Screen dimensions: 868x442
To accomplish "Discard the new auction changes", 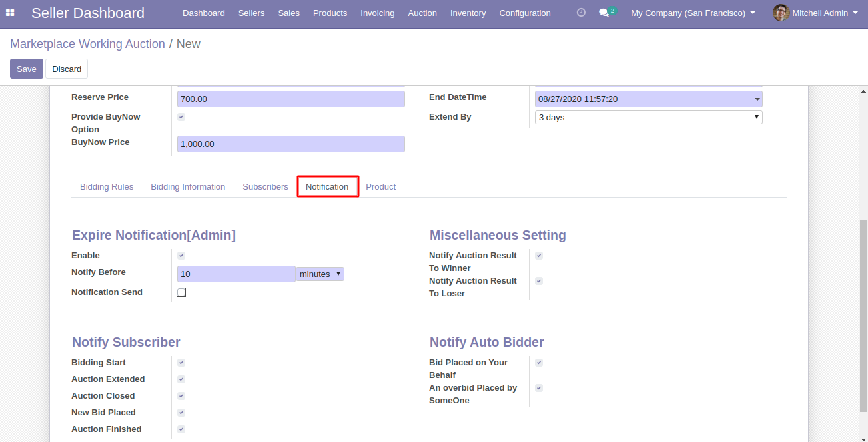I will [x=67, y=69].
